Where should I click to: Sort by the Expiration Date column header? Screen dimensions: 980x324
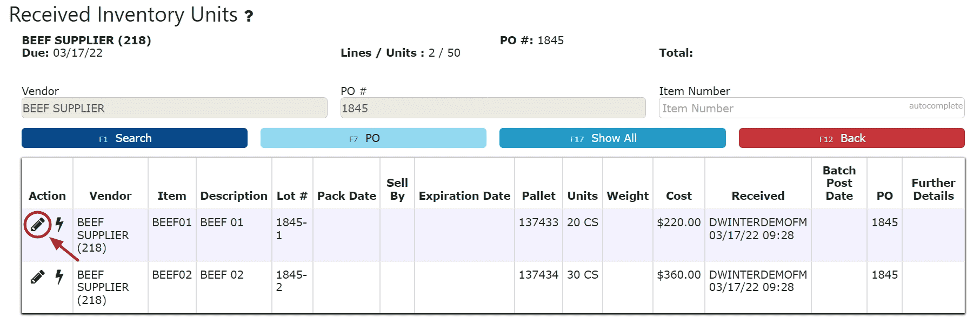pos(464,196)
